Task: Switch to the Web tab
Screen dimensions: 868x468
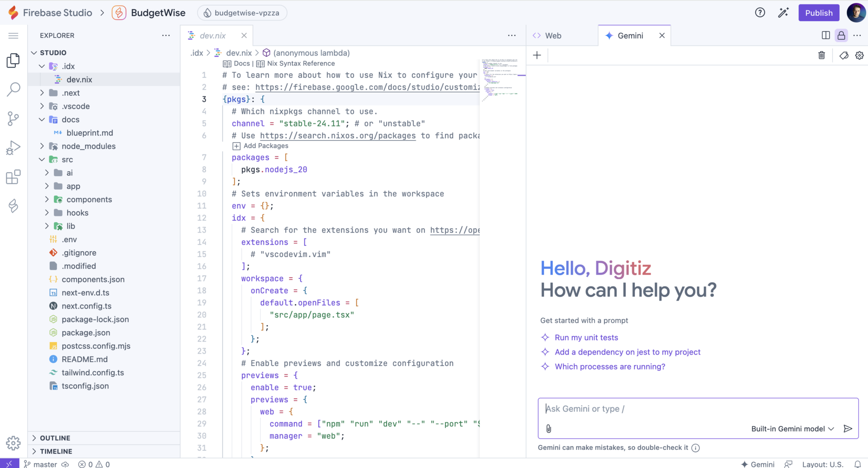Action: [x=552, y=35]
